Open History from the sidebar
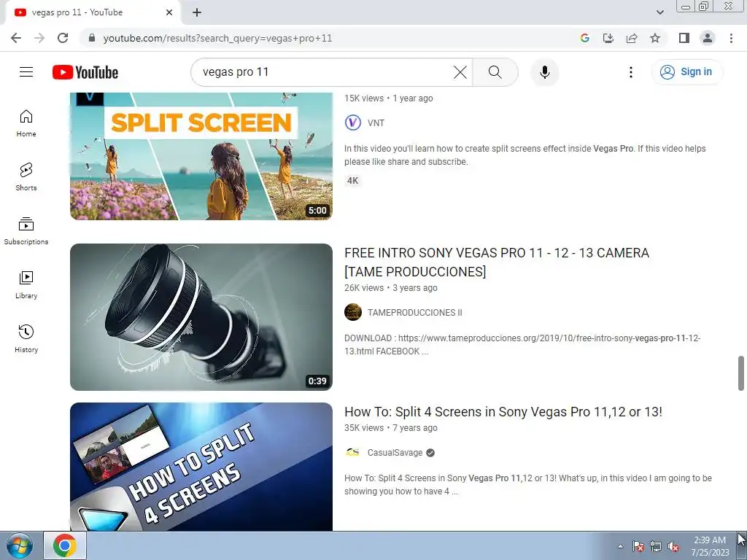The height and width of the screenshot is (560, 747). click(26, 338)
